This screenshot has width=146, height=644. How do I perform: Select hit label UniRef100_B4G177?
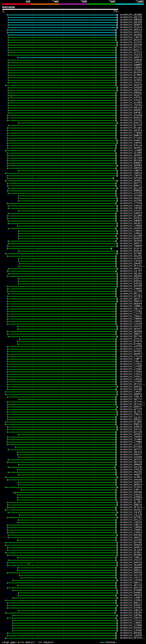point(131,50)
